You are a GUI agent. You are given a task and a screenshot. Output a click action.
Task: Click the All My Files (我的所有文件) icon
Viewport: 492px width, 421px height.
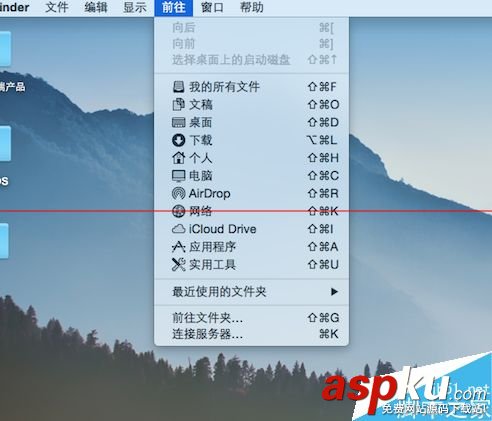[178, 87]
